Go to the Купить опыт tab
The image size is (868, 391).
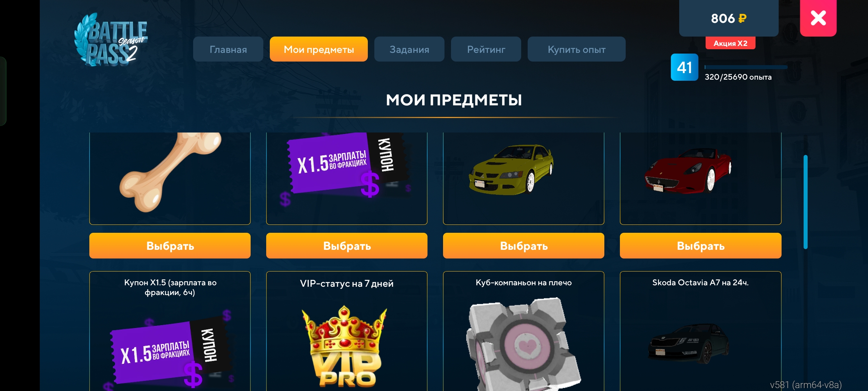(576, 49)
